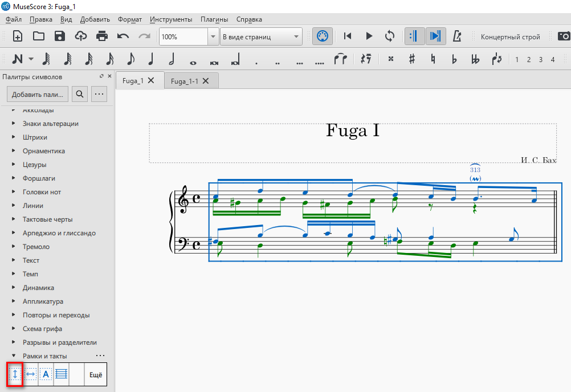Add a tie between notes

[x=340, y=59]
